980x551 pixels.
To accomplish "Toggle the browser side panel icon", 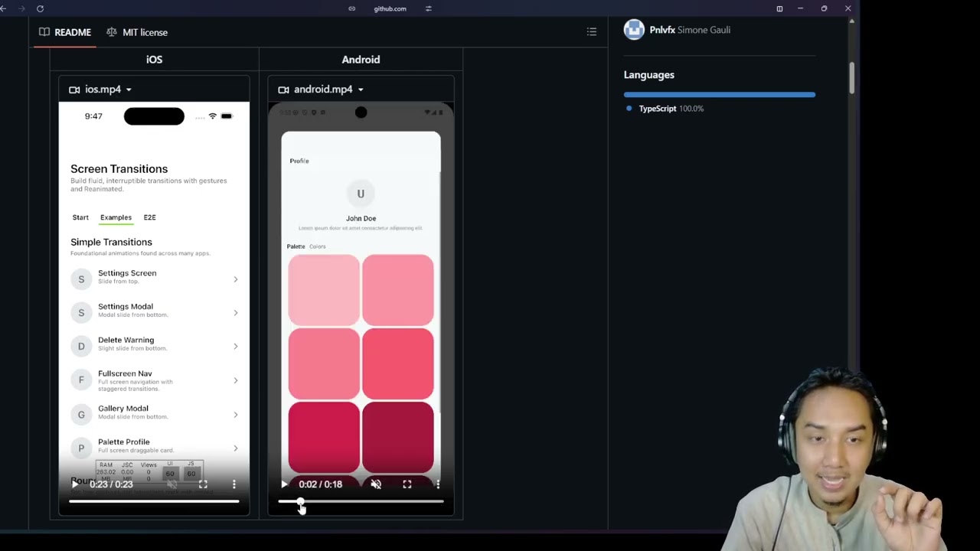I will pyautogui.click(x=779, y=8).
